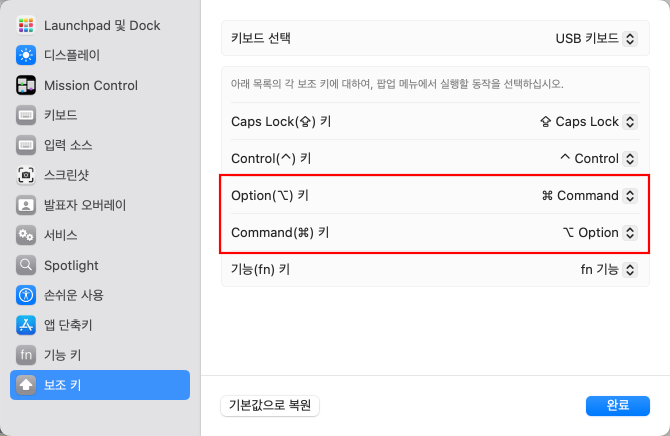The height and width of the screenshot is (436, 670).
Task: Change the Option key's Command popup
Action: pos(589,196)
